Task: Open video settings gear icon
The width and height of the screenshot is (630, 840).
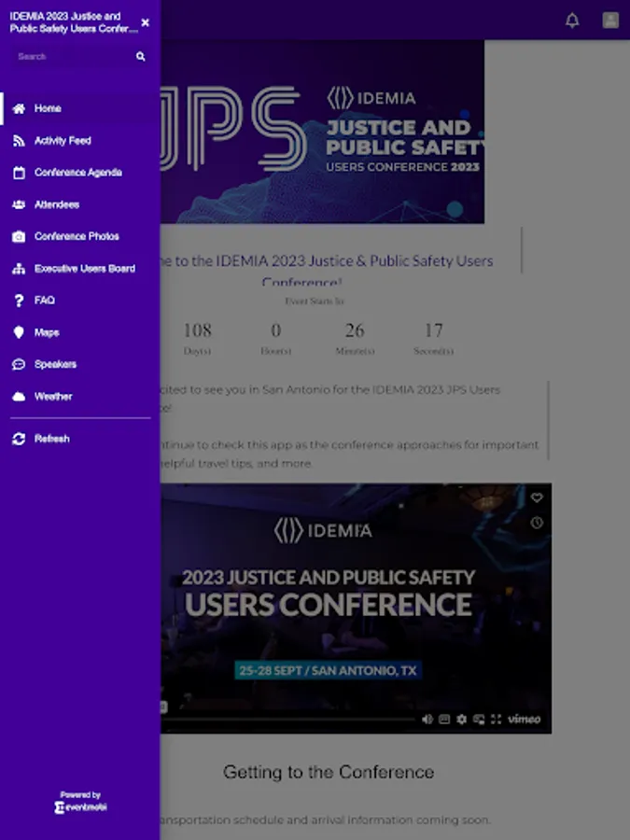Action: [x=461, y=719]
